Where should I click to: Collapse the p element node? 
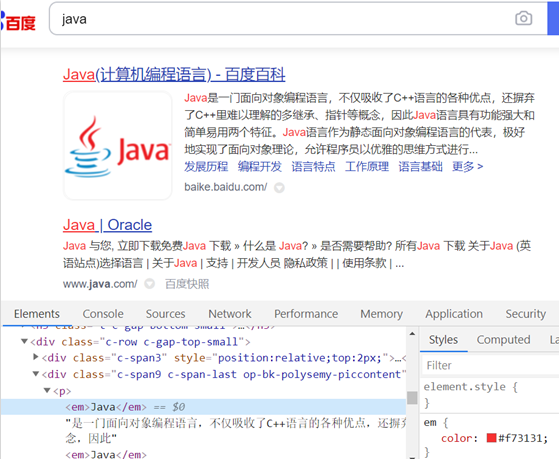(47, 391)
